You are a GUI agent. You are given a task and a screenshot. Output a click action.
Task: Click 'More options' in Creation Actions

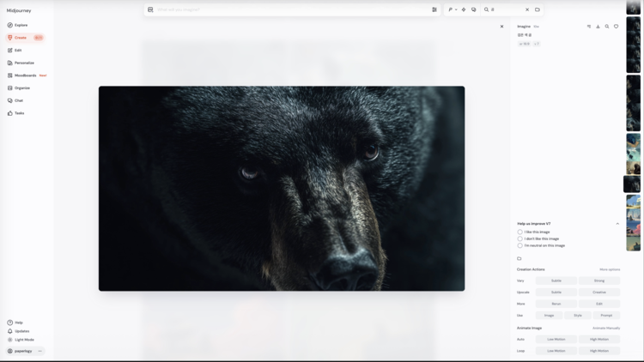(610, 269)
